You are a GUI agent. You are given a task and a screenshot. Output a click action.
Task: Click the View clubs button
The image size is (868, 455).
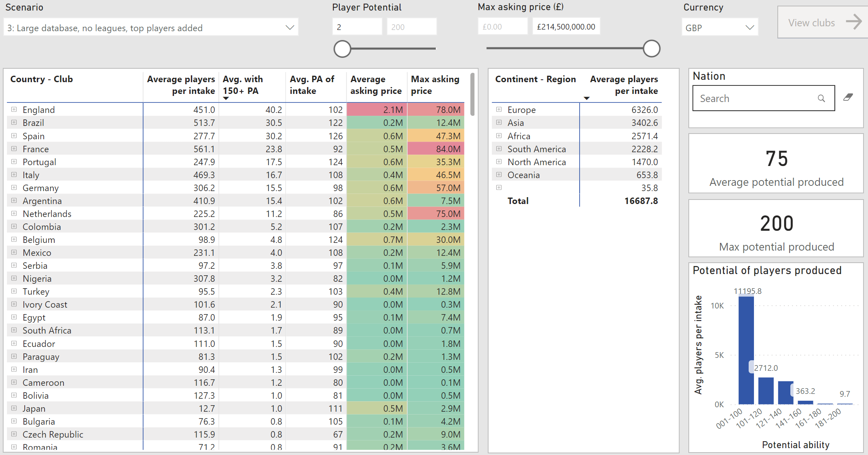(823, 22)
